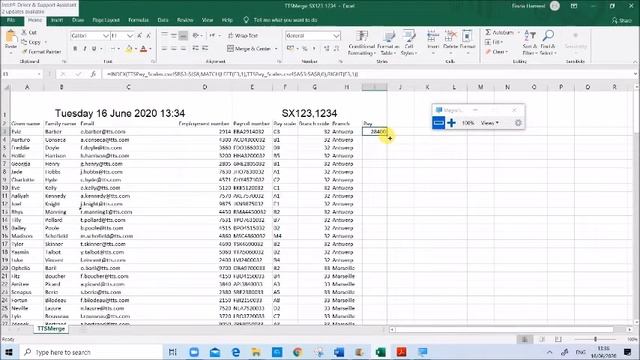640x360 pixels.
Task: Switch to the Insert ribbon tab
Action: coord(57,20)
